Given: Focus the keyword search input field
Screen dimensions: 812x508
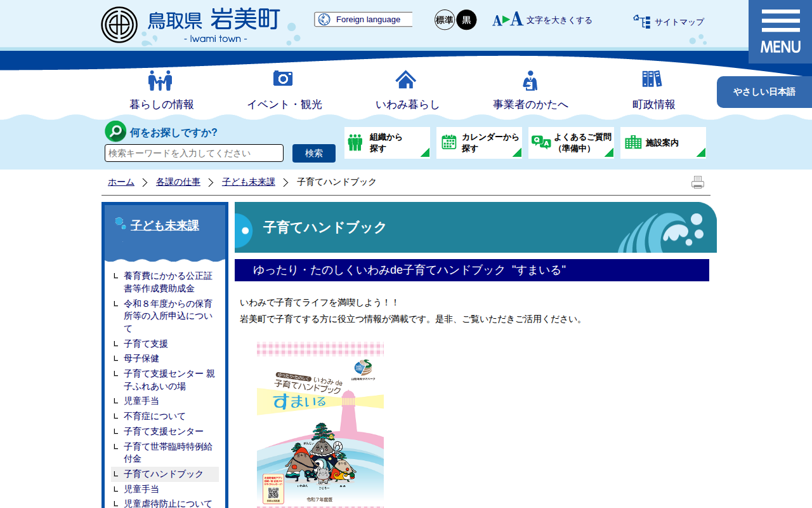Looking at the screenshot, I should point(194,153).
